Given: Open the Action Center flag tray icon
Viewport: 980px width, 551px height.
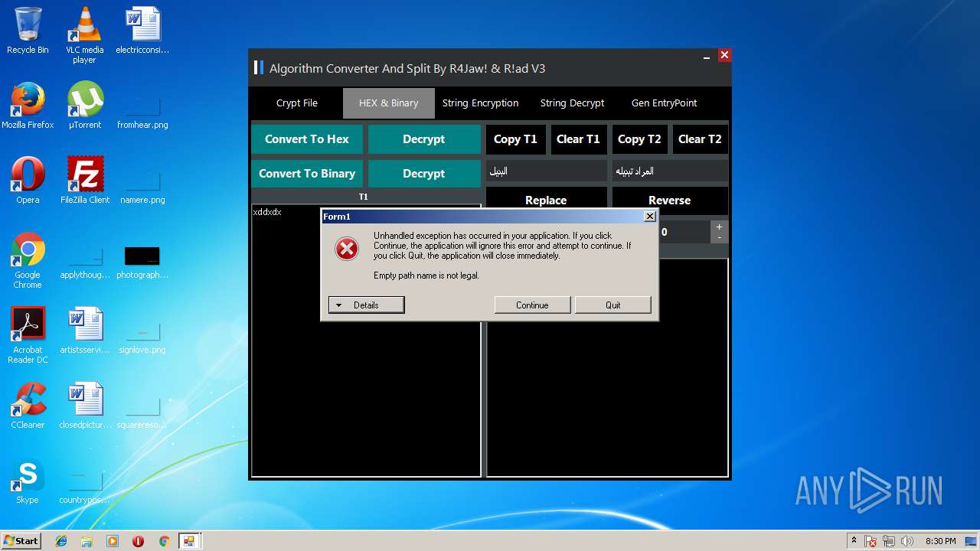Looking at the screenshot, I should click(x=871, y=542).
